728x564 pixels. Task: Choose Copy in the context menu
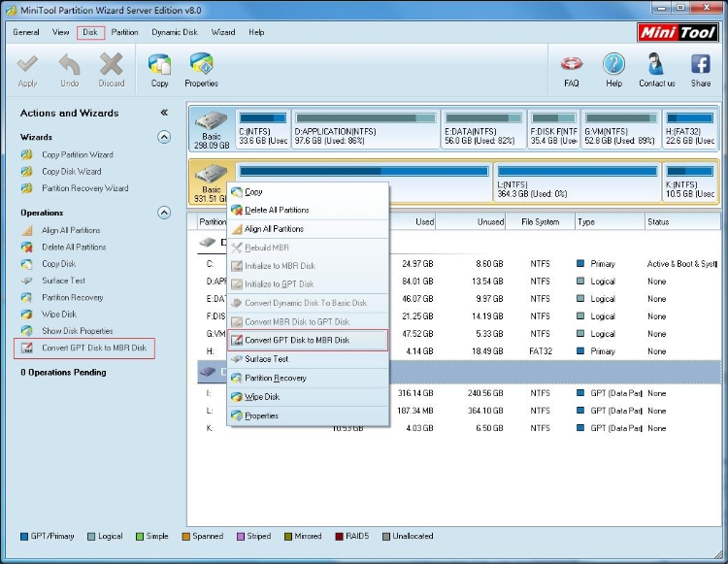[308, 191]
